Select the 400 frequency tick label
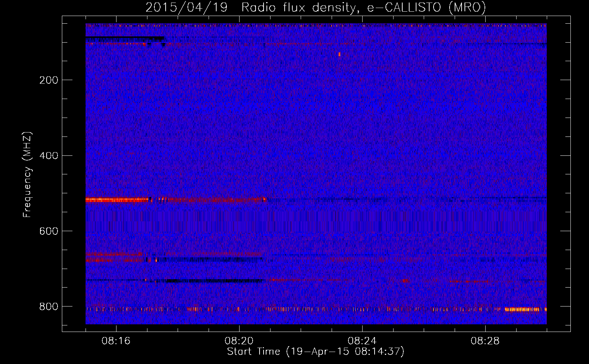 click(x=49, y=155)
